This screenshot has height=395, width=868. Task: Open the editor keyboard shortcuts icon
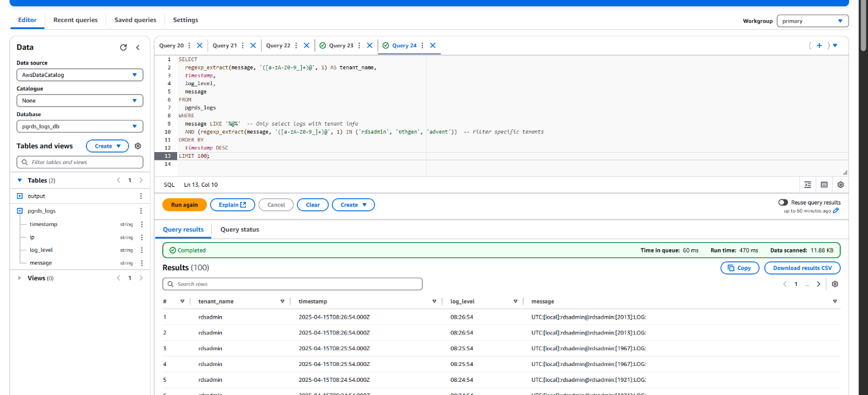tap(824, 185)
